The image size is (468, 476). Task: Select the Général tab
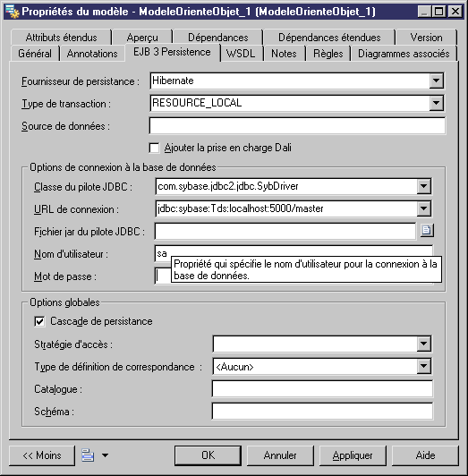point(35,54)
